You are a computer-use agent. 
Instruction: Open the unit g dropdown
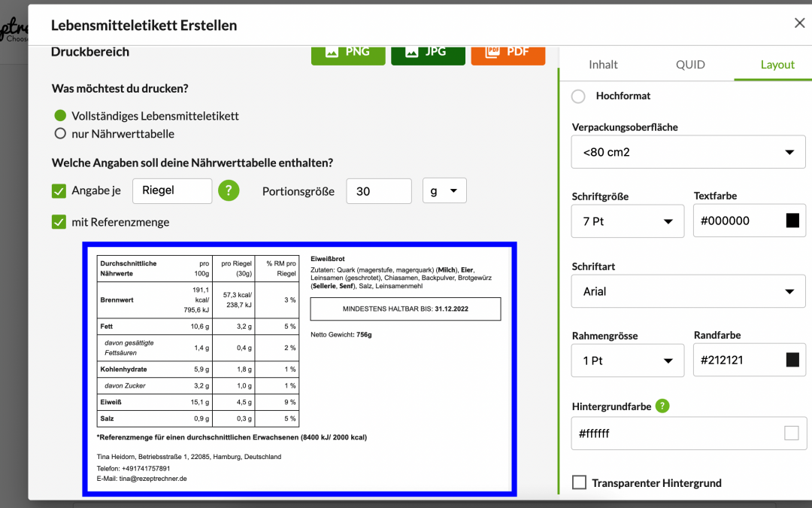coord(444,190)
